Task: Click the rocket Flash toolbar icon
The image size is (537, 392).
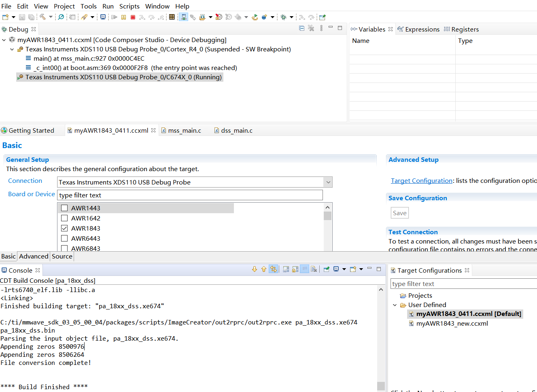Action: point(84,17)
